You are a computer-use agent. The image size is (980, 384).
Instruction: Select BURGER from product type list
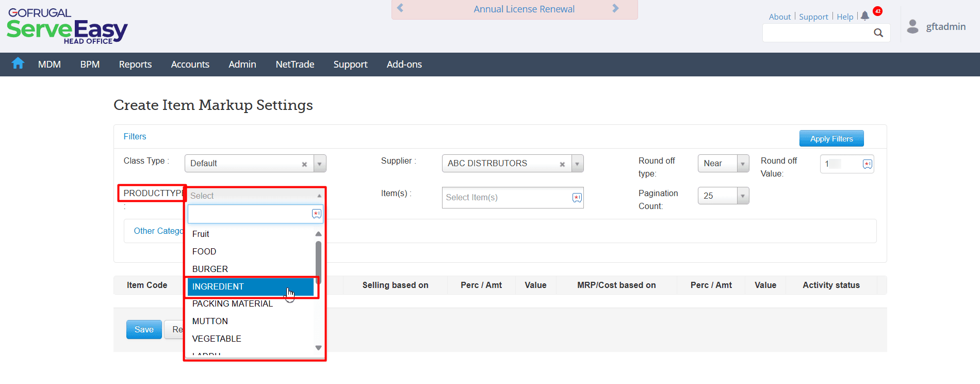251,269
